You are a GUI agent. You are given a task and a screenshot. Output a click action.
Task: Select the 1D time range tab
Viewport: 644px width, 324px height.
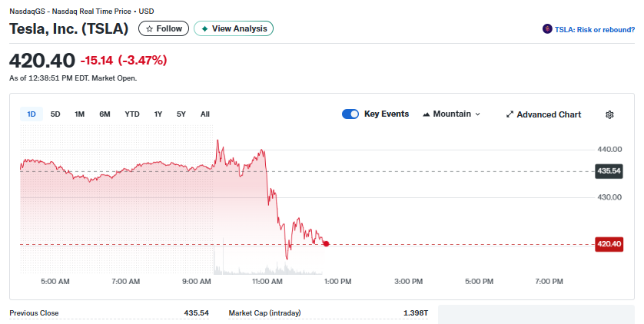(32, 114)
